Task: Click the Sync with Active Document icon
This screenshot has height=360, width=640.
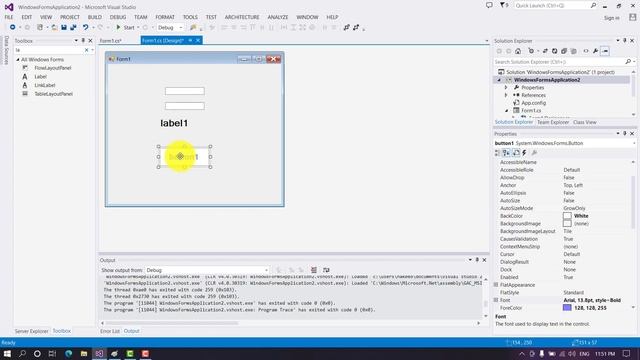Action: (545, 51)
